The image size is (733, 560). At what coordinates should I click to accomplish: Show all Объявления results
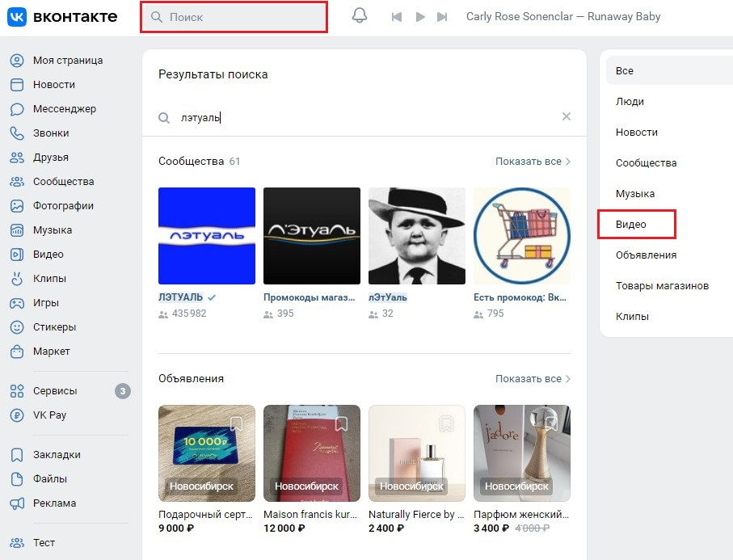pyautogui.click(x=533, y=379)
